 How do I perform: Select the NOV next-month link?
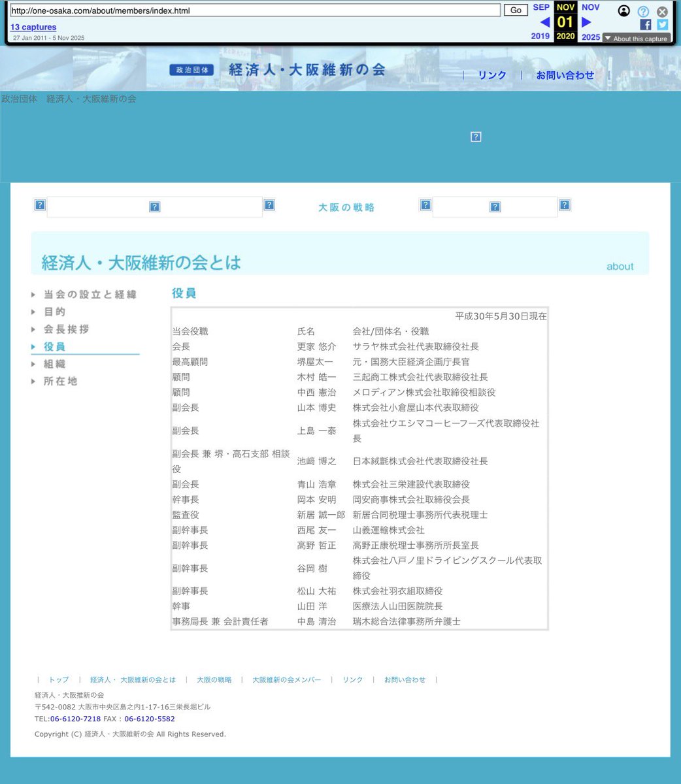click(x=590, y=7)
